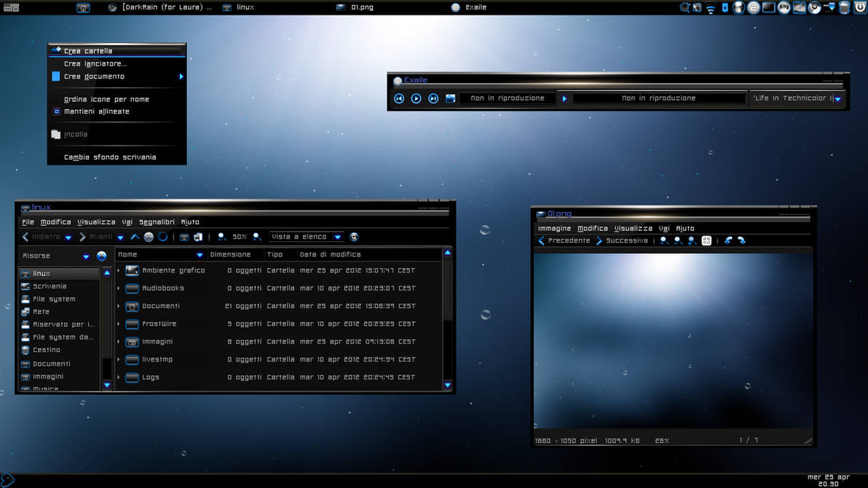Click bluetooth icon in top panel
The height and width of the screenshot is (488, 868).
725,8
